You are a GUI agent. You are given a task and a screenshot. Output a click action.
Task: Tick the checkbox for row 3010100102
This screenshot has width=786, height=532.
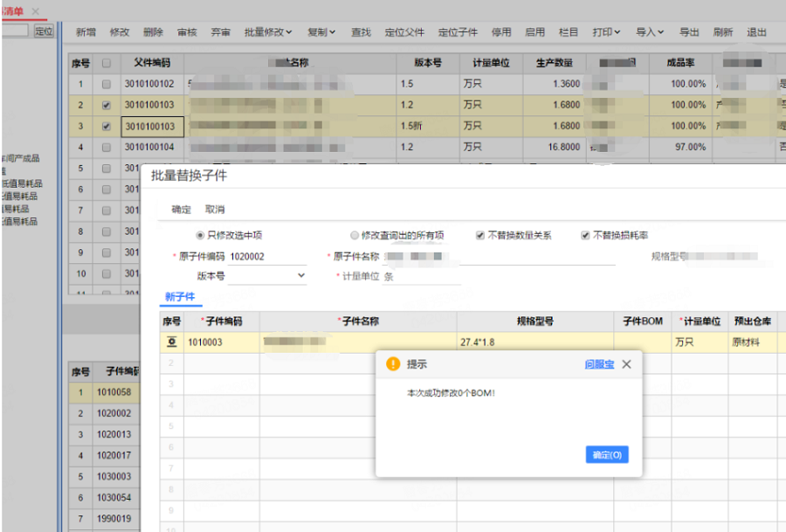(107, 84)
